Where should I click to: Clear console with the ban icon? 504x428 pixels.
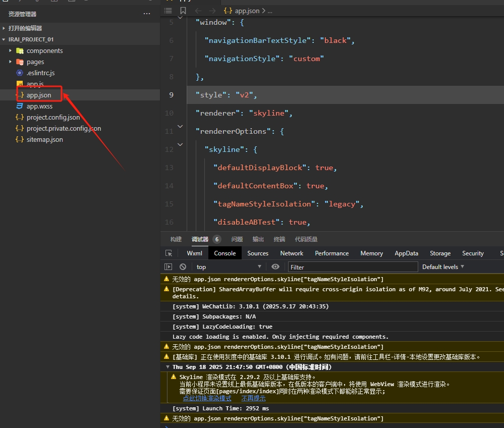(x=183, y=266)
